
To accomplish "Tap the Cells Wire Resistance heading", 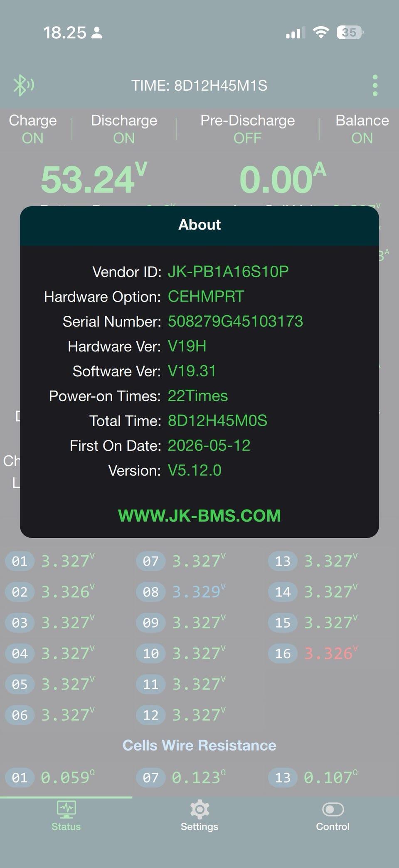I will tap(199, 745).
